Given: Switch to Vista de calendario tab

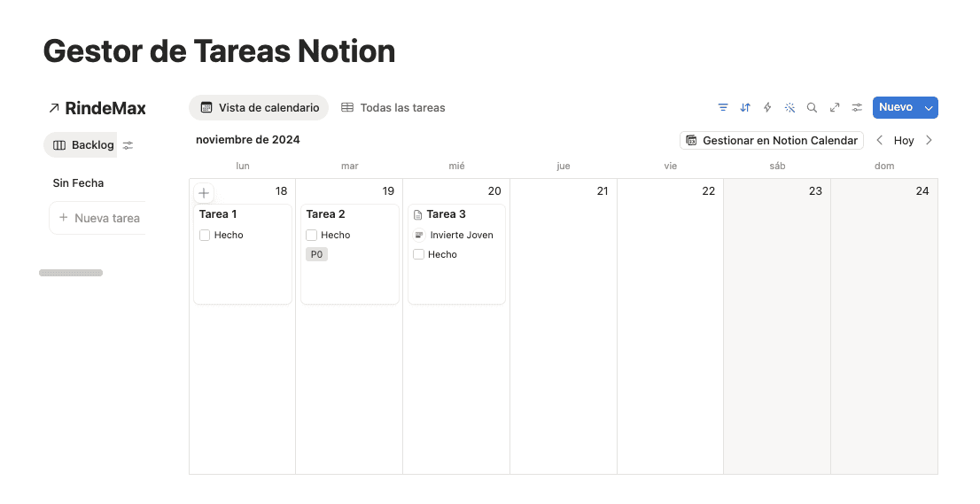Looking at the screenshot, I should pyautogui.click(x=259, y=107).
